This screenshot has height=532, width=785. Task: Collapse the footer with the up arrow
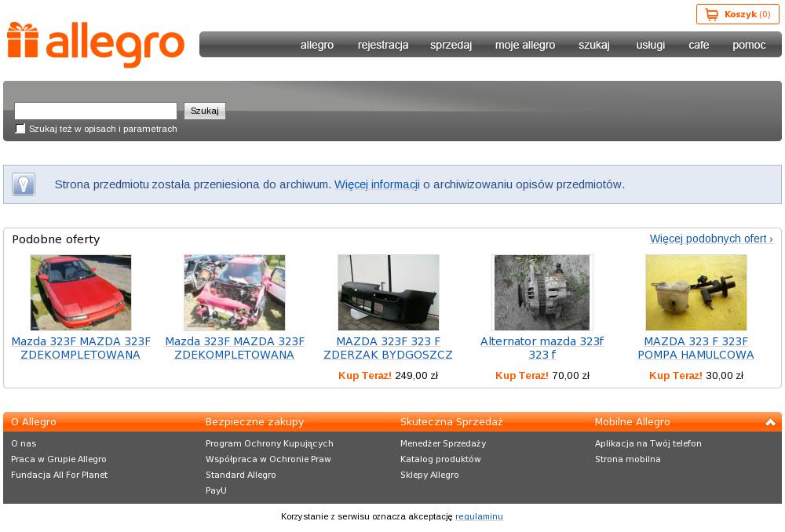(770, 422)
